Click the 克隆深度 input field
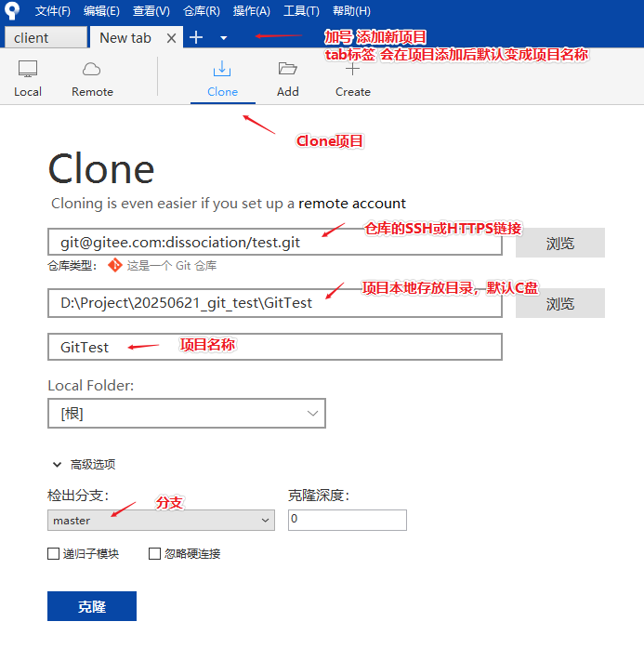The image size is (644, 648). point(347,520)
